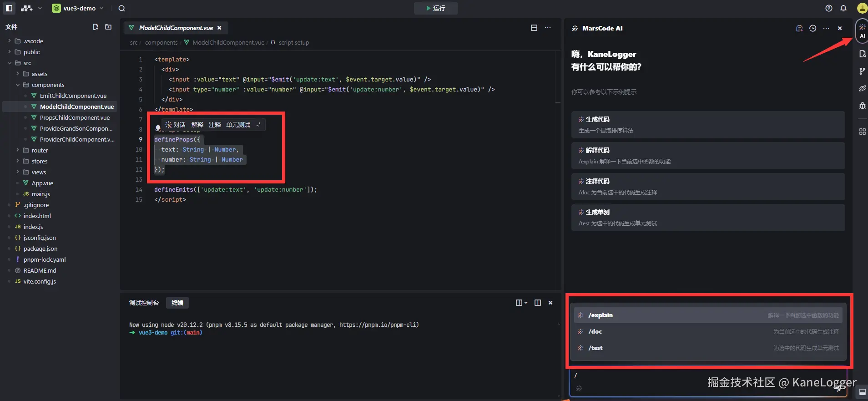
Task: Close the ModelChildComponent.vue editor tab
Action: click(x=219, y=28)
